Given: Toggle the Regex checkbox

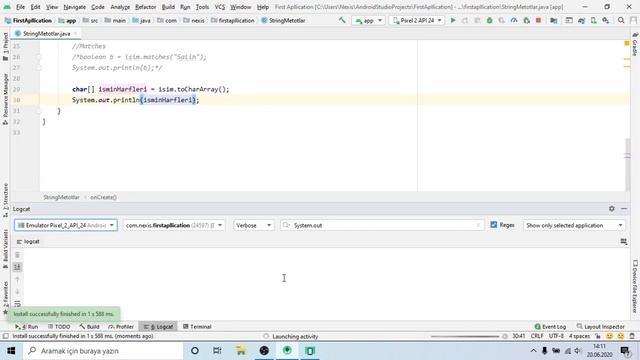Looking at the screenshot, I should click(493, 225).
